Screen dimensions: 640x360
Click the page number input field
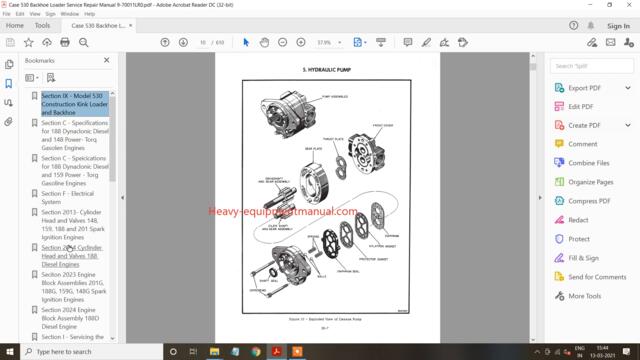click(203, 42)
